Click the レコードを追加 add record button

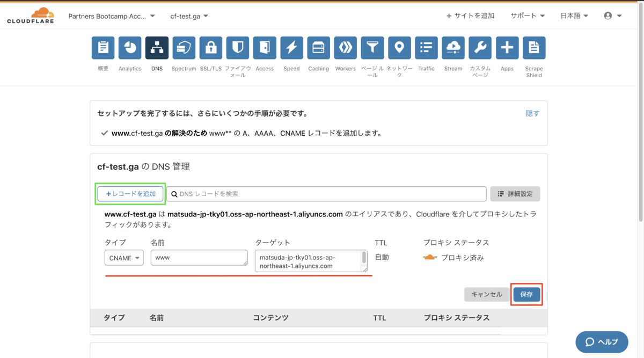(130, 194)
